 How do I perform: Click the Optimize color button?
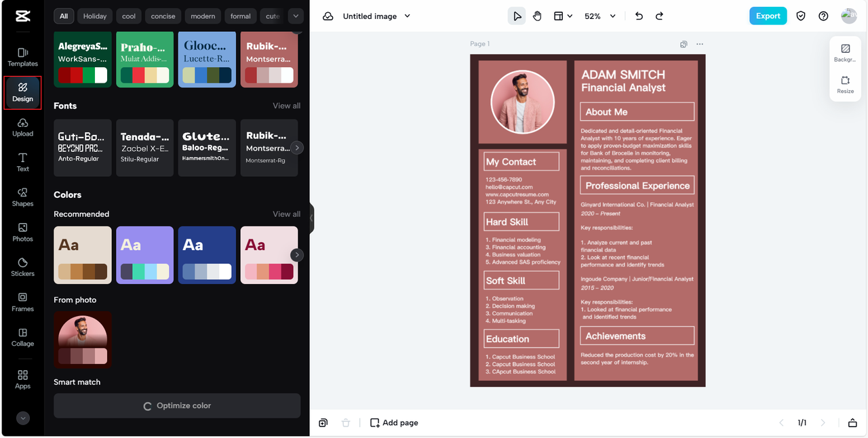[177, 405]
